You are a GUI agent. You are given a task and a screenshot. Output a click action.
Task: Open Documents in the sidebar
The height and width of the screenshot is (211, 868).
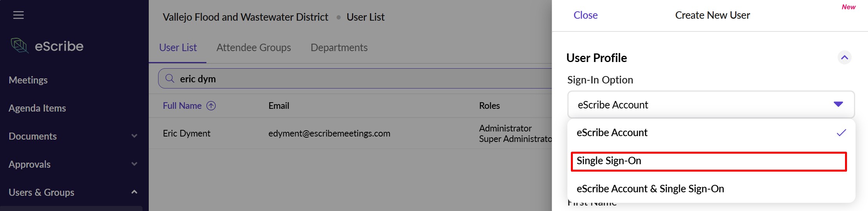33,136
